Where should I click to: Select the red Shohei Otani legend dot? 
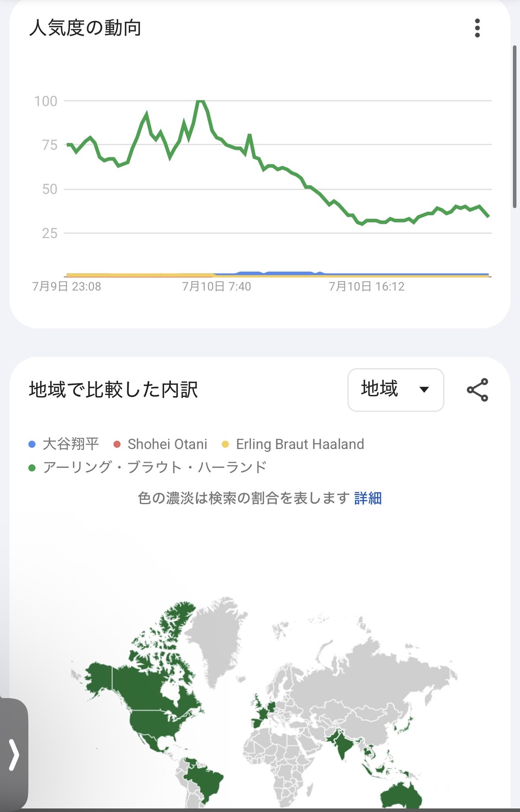(117, 444)
